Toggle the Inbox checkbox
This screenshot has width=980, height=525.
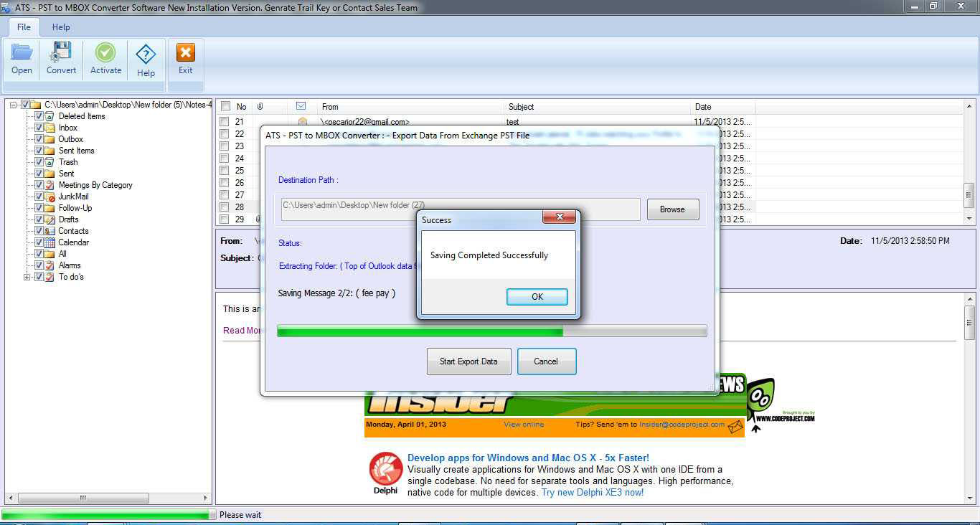click(39, 128)
